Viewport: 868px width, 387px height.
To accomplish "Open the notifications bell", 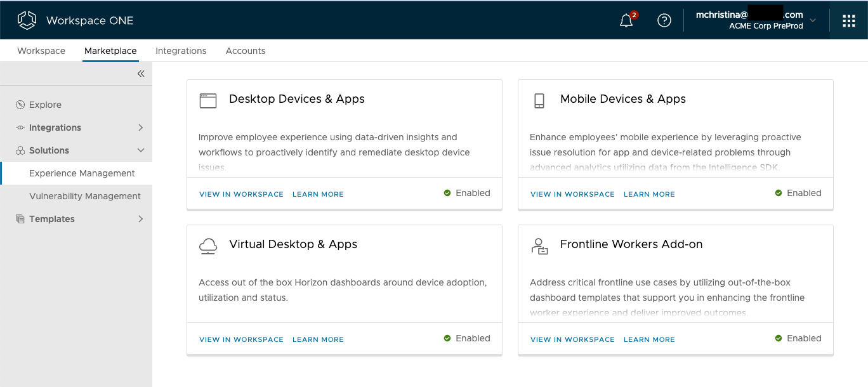I will pos(626,20).
